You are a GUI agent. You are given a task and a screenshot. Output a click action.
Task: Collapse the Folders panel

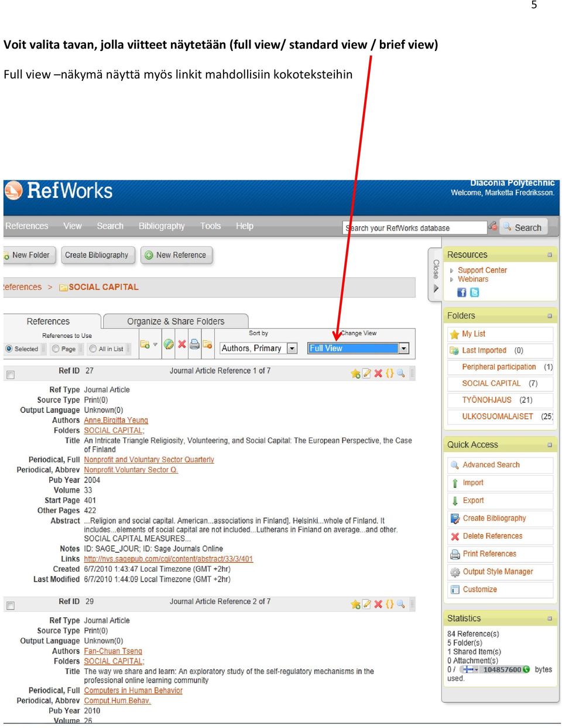pos(550,316)
